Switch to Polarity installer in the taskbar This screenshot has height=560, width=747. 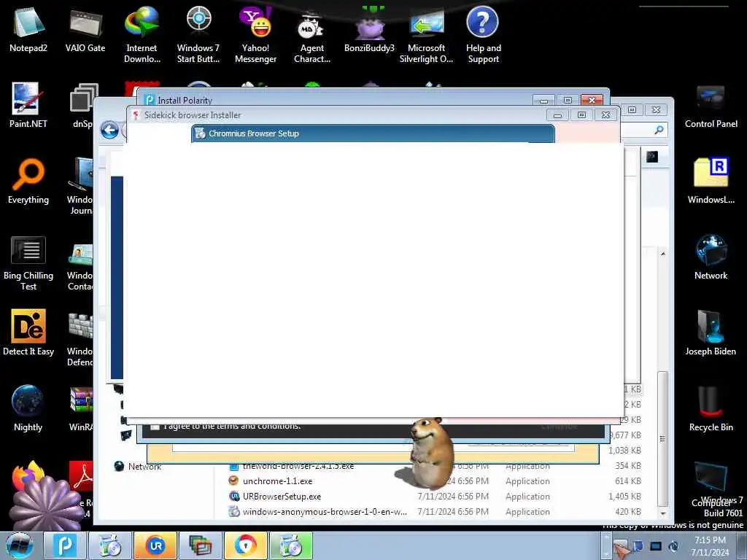coord(65,545)
